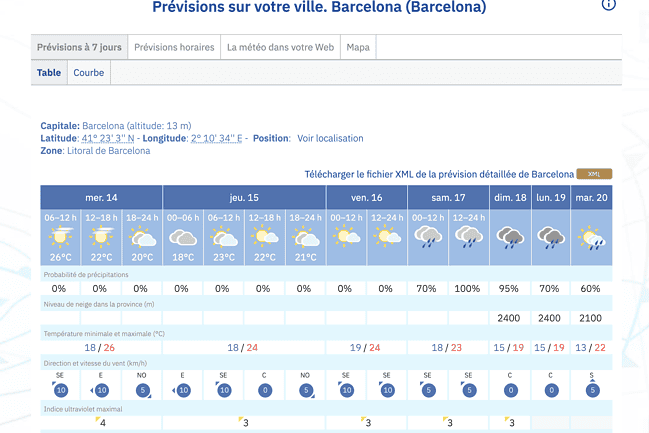The image size is (649, 433).
Task: Click the jeu. 15 day header
Action: pyautogui.click(x=244, y=197)
